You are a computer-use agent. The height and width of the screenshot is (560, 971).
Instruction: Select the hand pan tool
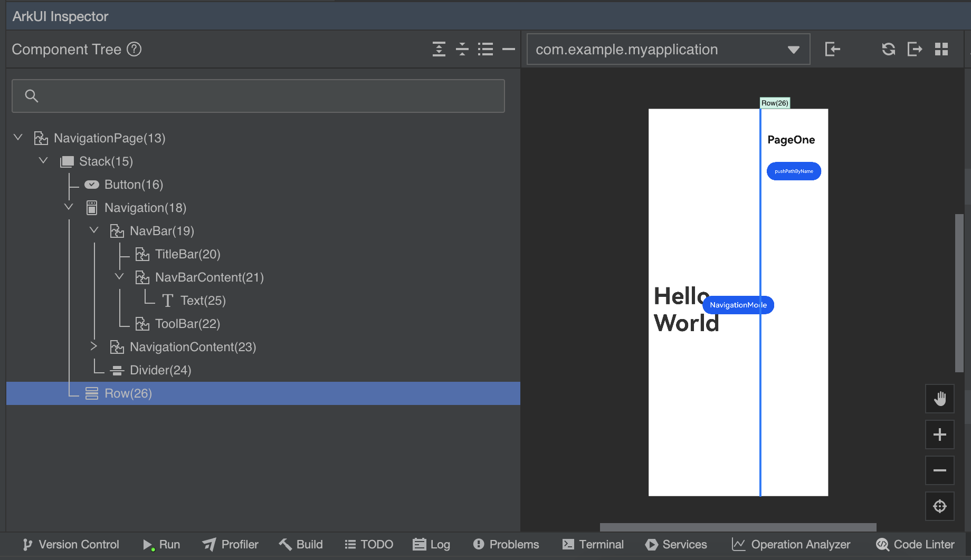(940, 399)
